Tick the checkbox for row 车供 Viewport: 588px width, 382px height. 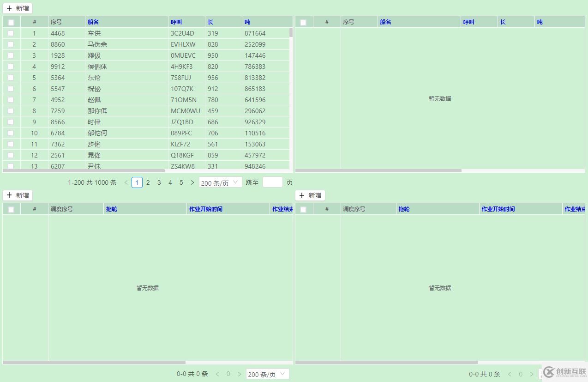[x=11, y=33]
